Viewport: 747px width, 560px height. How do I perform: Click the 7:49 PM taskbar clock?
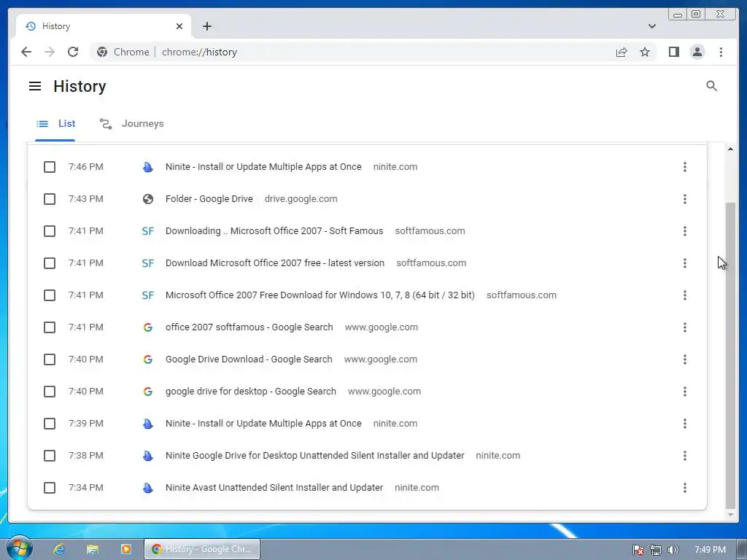[x=710, y=550]
